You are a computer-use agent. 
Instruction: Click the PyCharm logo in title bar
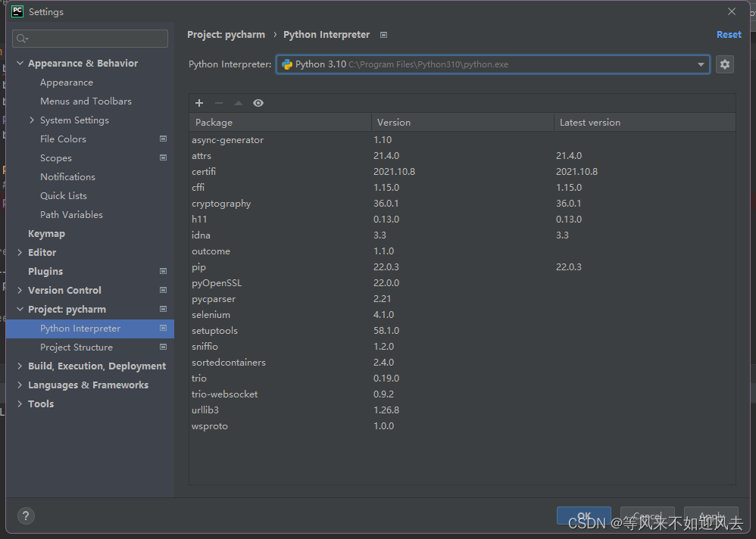(x=17, y=11)
